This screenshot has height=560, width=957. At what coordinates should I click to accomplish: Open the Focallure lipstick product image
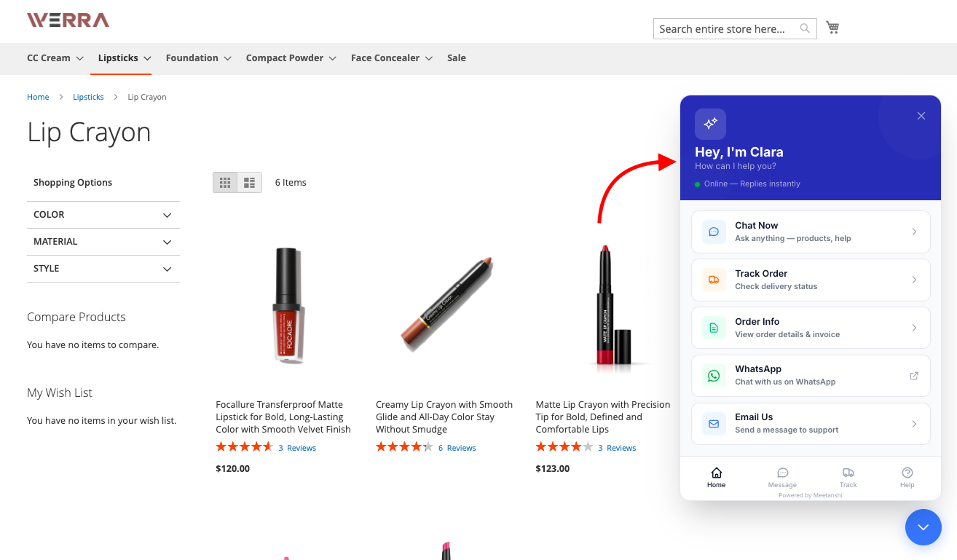288,306
